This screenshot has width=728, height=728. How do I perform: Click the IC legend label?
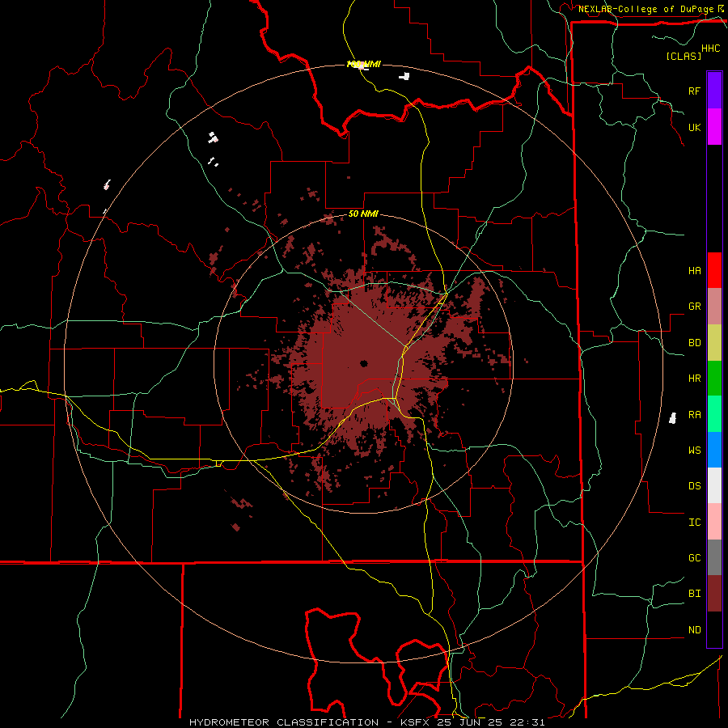click(x=694, y=522)
